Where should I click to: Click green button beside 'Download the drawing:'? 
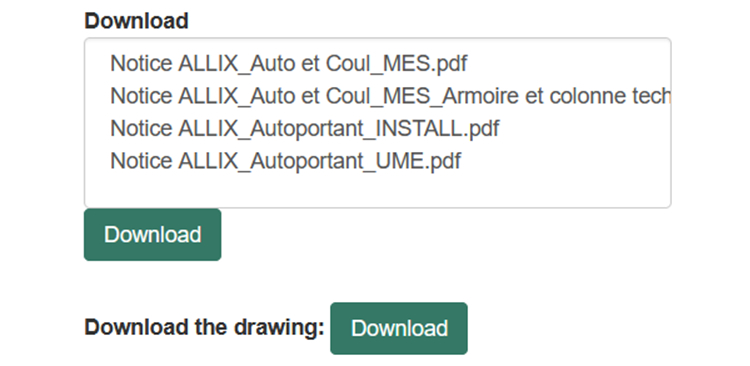point(399,328)
